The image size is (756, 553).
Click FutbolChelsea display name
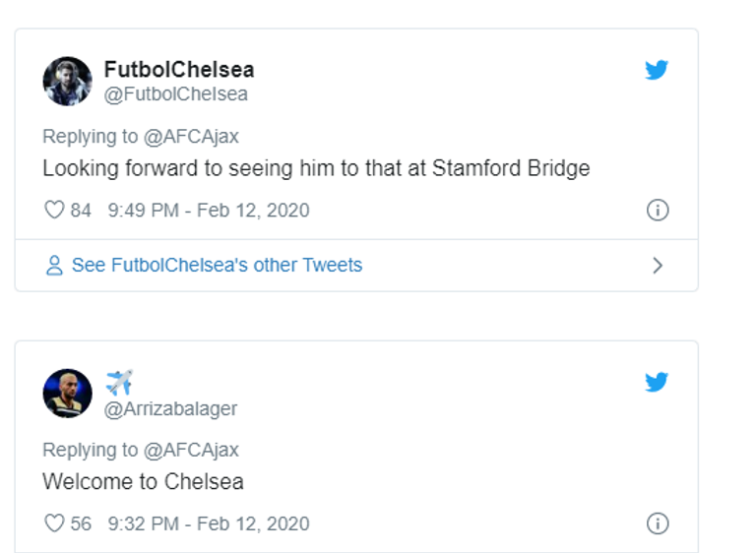click(178, 70)
